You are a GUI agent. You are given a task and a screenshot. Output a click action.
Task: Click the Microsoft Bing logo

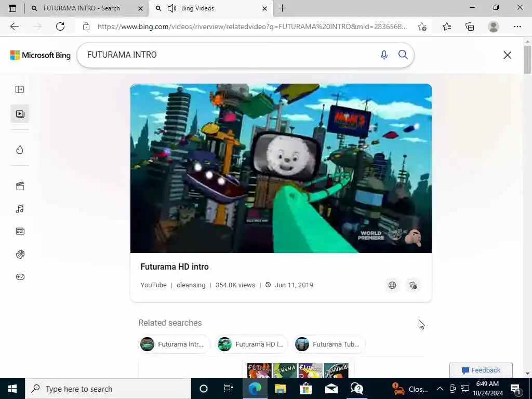pyautogui.click(x=41, y=55)
